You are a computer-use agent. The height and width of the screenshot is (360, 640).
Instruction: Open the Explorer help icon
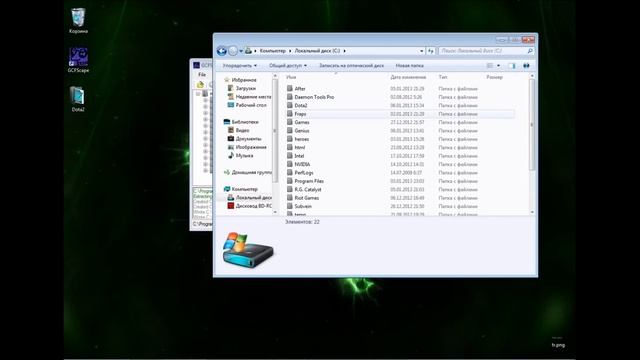pyautogui.click(x=526, y=66)
